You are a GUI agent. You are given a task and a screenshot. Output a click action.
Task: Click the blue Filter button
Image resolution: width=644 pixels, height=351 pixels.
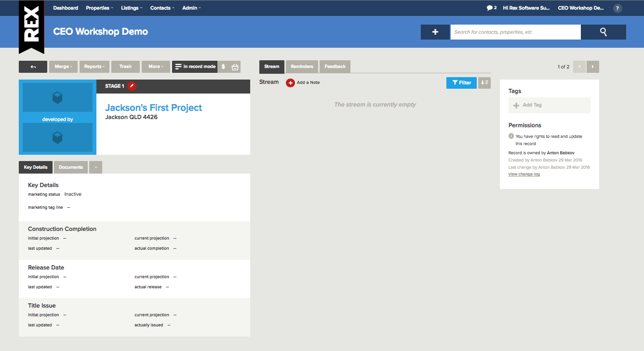(461, 82)
